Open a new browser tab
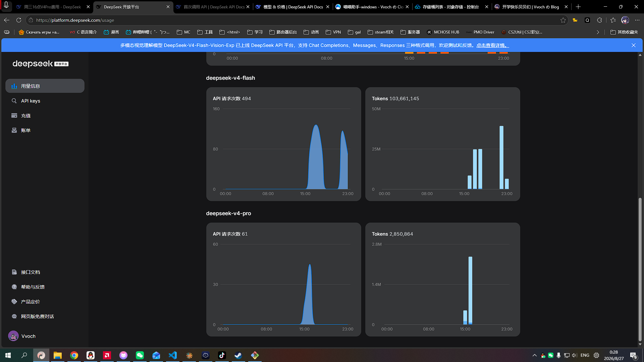The width and height of the screenshot is (644, 362). point(578,7)
